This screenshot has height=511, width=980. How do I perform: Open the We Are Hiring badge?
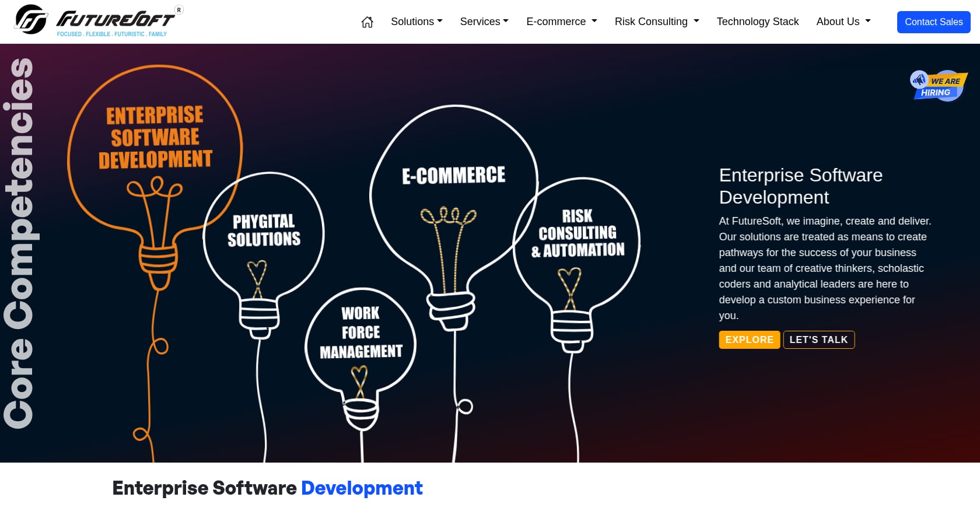point(939,86)
